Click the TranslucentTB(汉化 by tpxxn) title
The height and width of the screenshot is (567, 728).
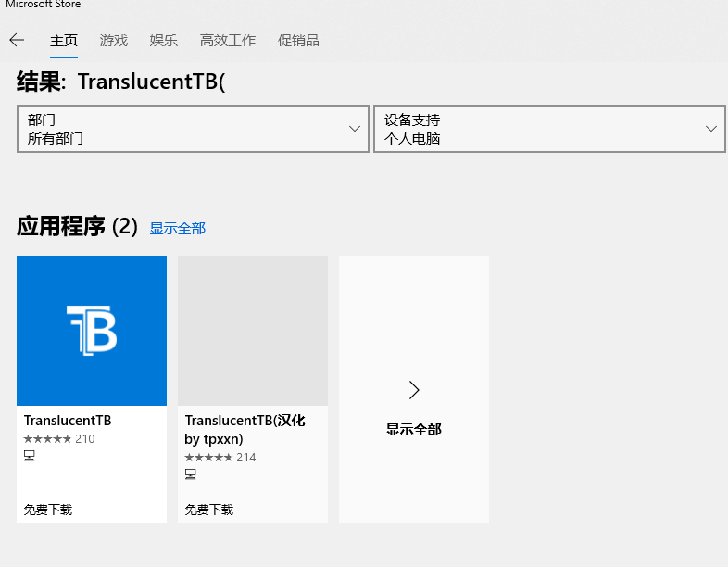point(245,430)
